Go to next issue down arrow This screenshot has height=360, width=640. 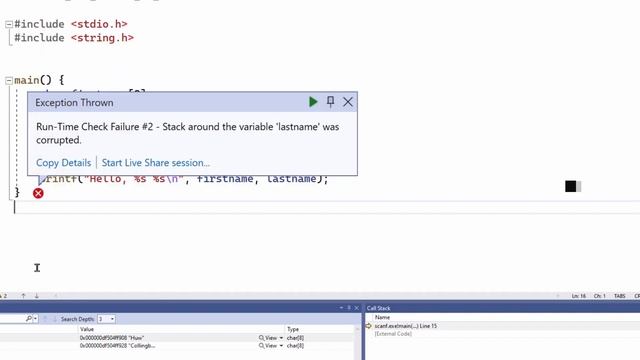[37, 296]
